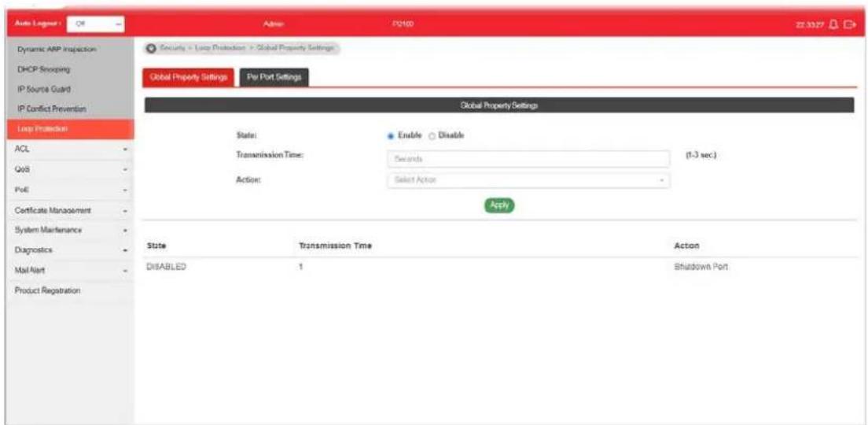The height and width of the screenshot is (425, 868).
Task: Select the Enable state radio button
Action: [x=390, y=135]
